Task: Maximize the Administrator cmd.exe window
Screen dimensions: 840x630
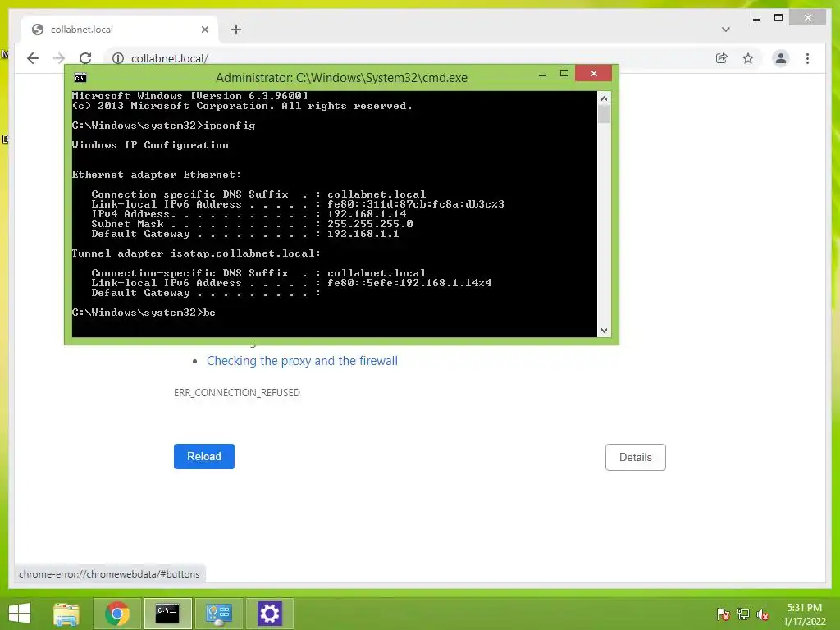Action: (x=564, y=74)
